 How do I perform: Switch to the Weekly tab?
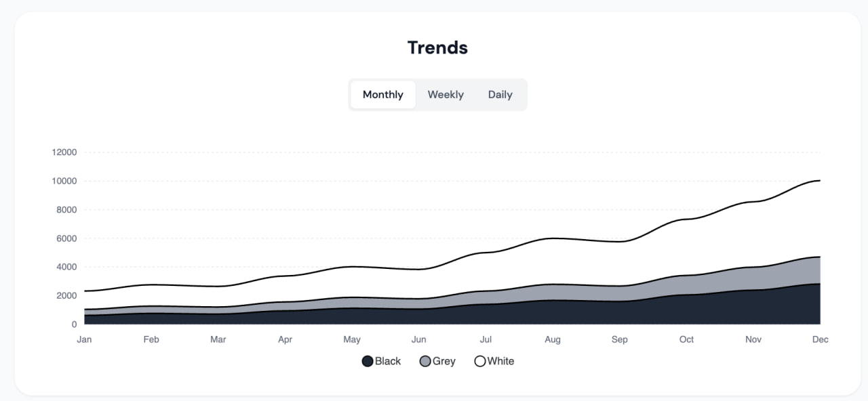446,95
